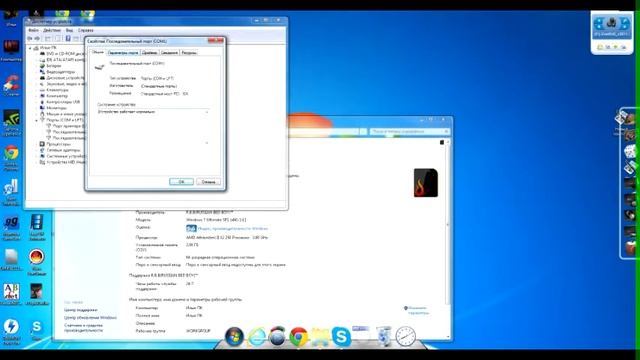Image resolution: width=640 pixels, height=360 pixels.
Task: Open Центр обновления Windows link
Action: 90,318
